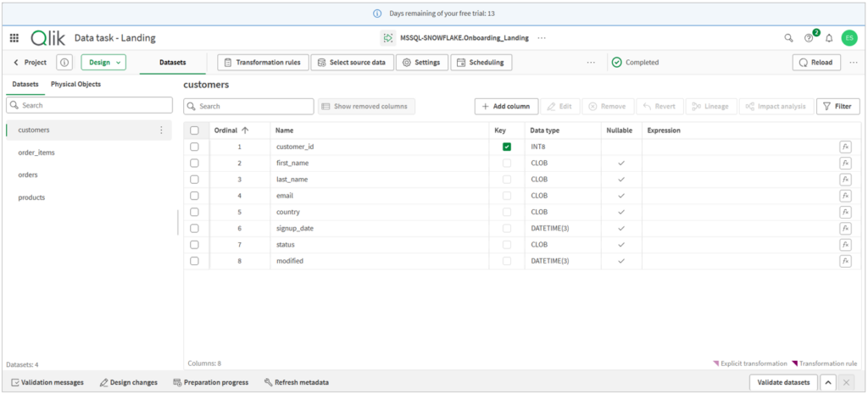Open Select source data

pos(352,63)
